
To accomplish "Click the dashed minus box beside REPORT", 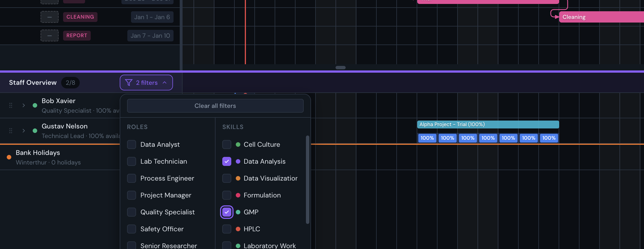I will pos(50,35).
